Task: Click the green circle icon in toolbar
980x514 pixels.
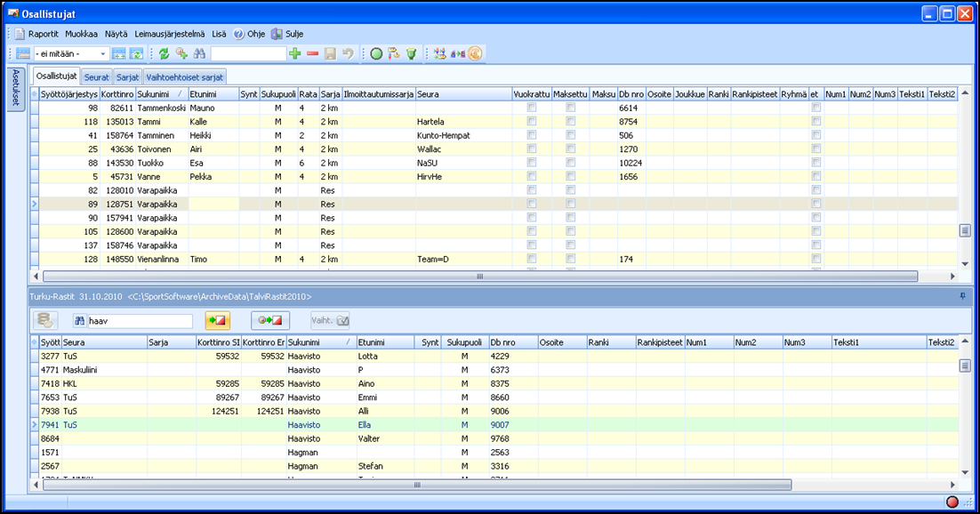Action: coord(376,53)
